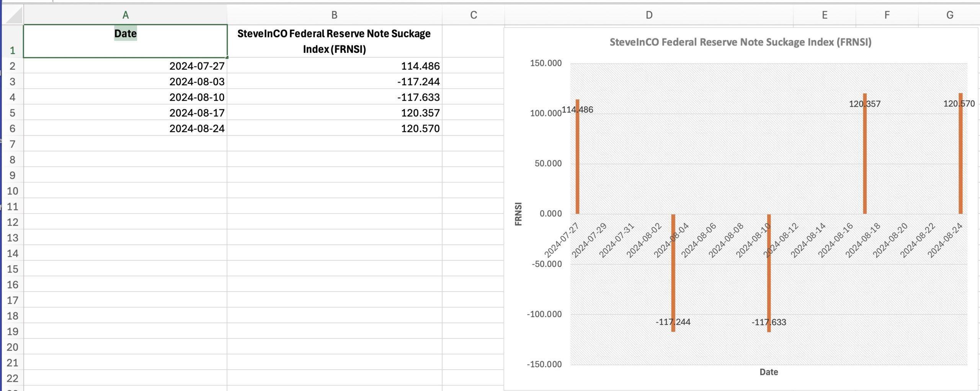Click cell with date 2024-07-27
Viewport: 980px width, 391px height.
125,66
